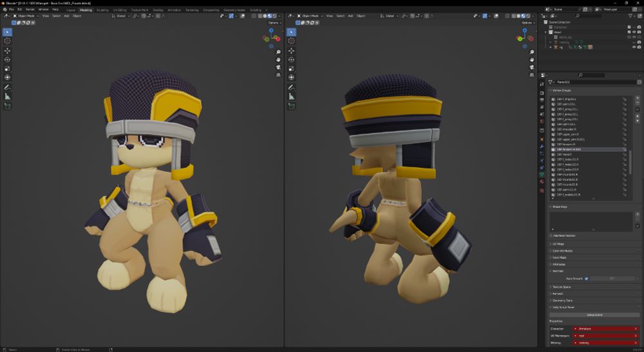Click the Auto Smooth angle slider
644x352 pixels.
tap(612, 279)
